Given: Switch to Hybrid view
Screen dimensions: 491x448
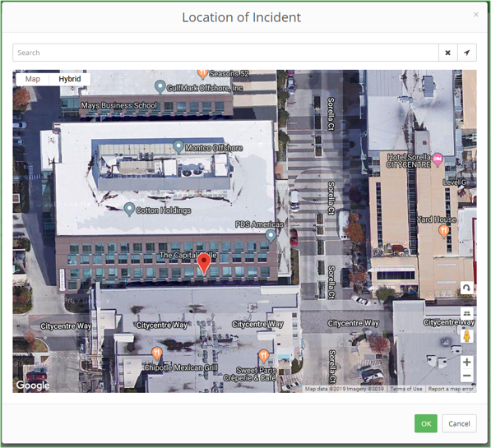Looking at the screenshot, I should click(x=70, y=79).
